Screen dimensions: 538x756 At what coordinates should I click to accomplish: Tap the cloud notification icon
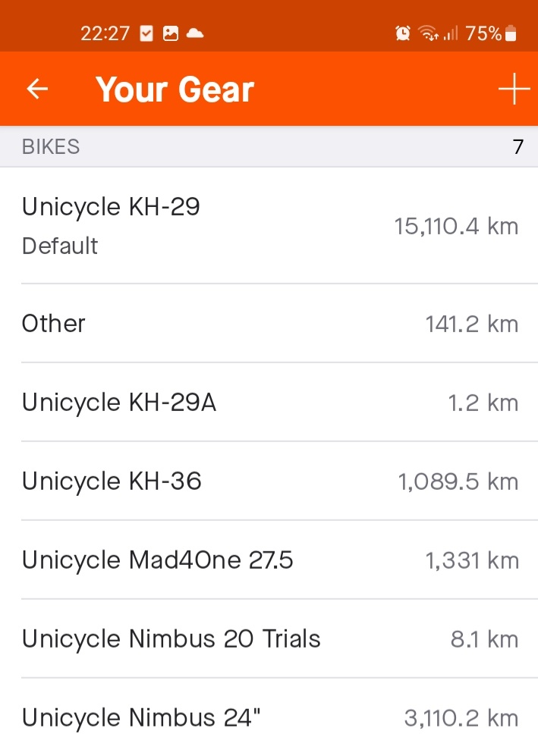click(195, 33)
